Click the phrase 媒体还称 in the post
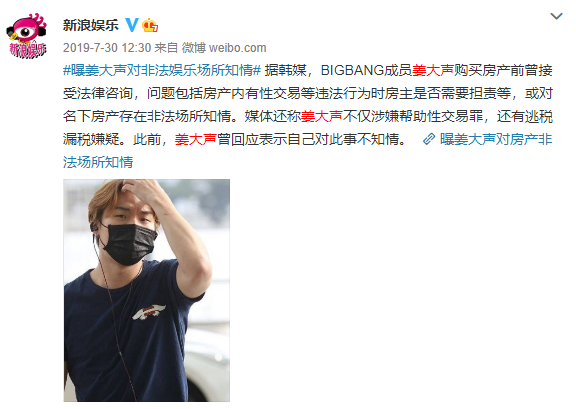The image size is (576, 409). (273, 116)
